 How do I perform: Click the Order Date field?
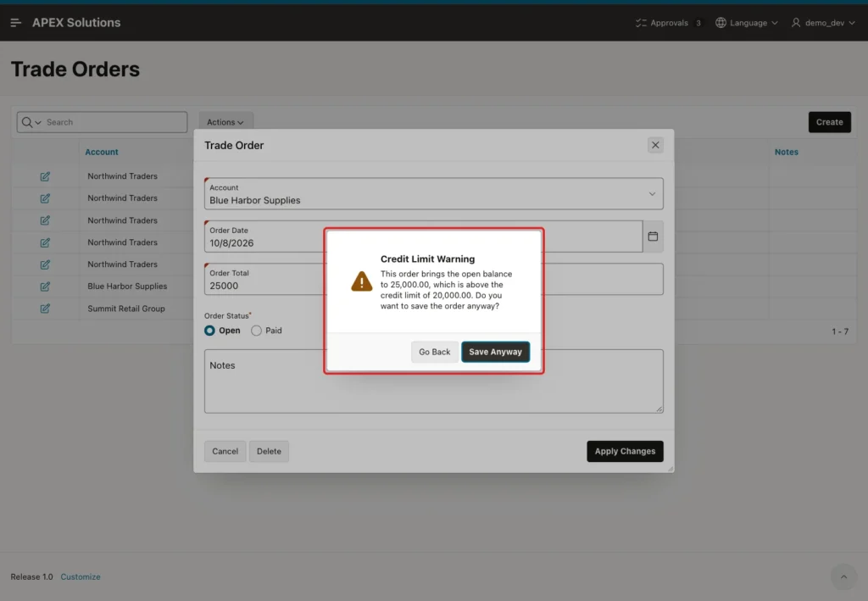[424, 237]
